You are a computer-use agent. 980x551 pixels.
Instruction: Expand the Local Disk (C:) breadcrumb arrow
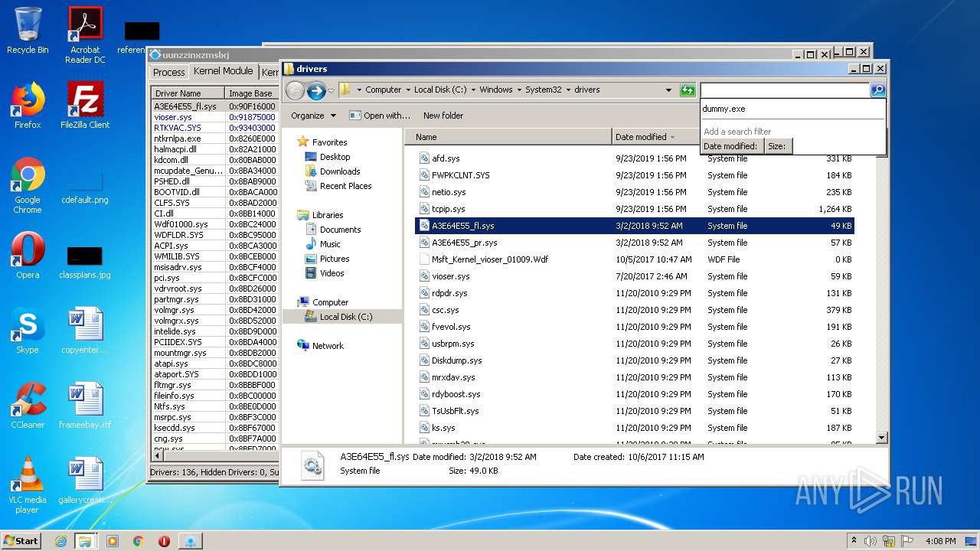[x=473, y=90]
